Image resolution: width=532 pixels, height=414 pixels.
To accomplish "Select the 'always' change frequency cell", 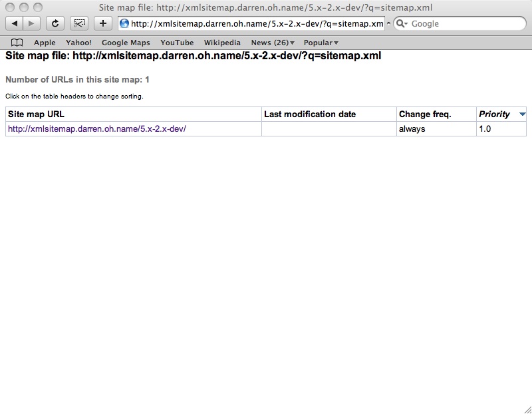I will point(436,129).
